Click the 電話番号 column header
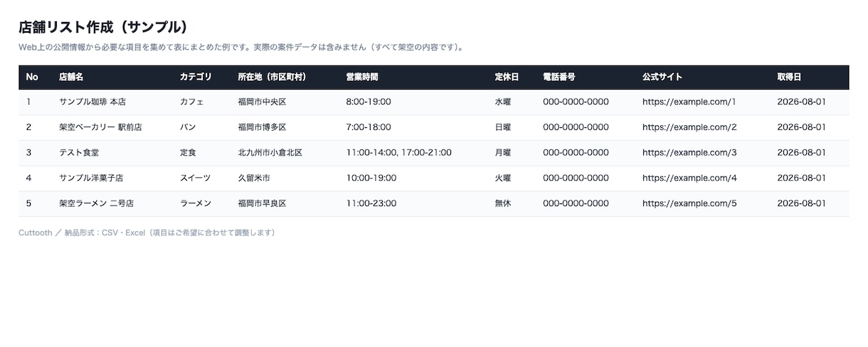This screenshot has height=347, width=868. [559, 77]
